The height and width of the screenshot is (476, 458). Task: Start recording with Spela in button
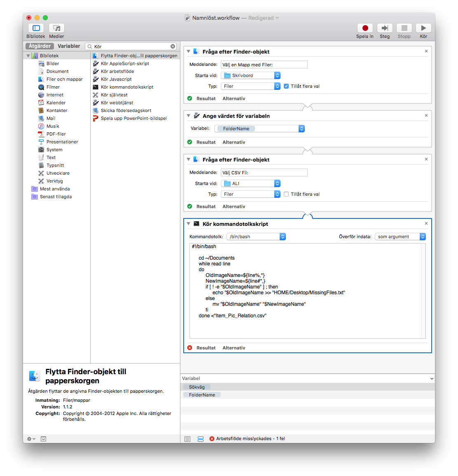365,28
